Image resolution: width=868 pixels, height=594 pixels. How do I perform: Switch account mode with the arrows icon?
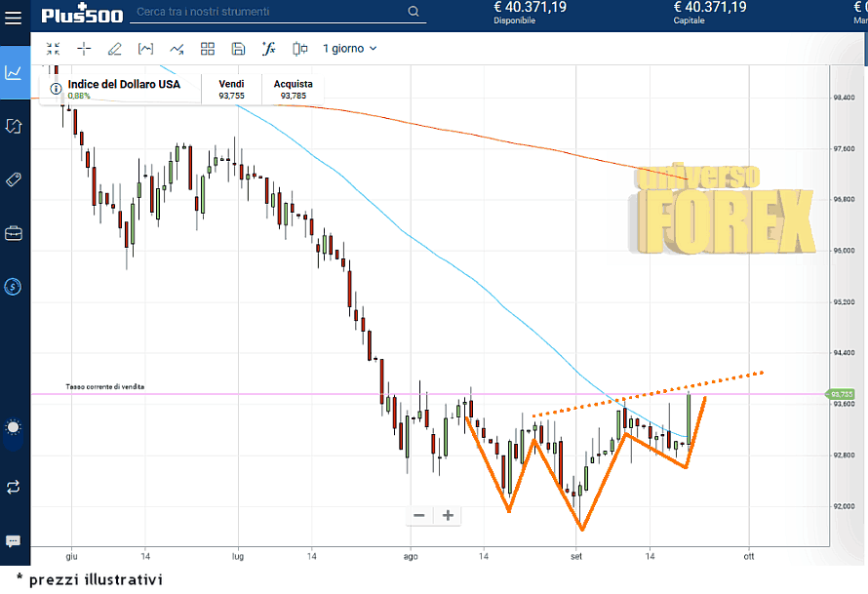pyautogui.click(x=14, y=486)
